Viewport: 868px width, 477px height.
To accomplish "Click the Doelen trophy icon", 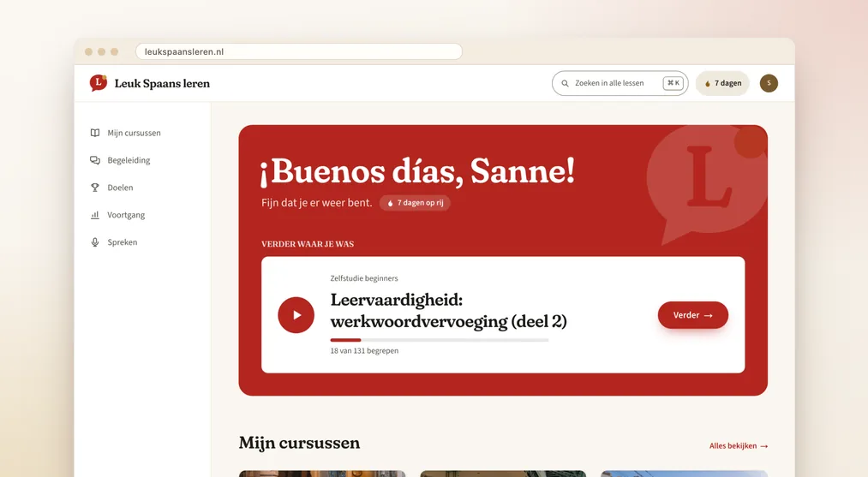I will pos(95,188).
